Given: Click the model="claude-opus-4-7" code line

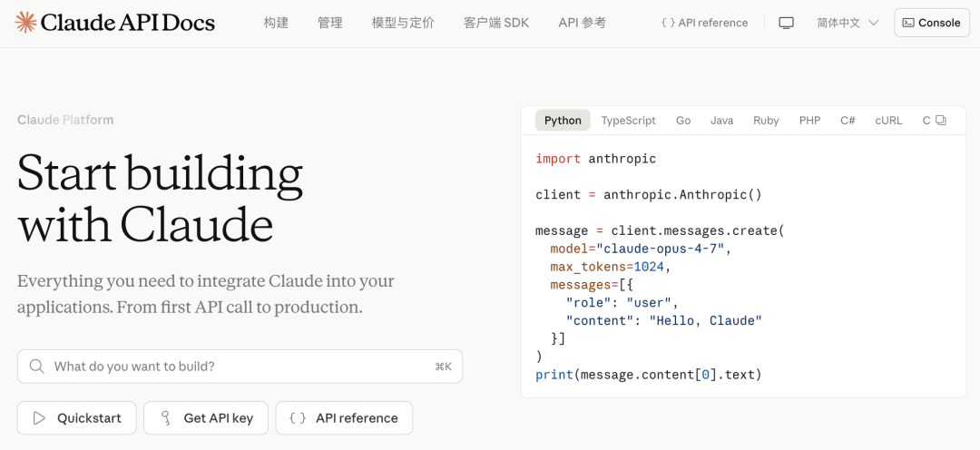Looking at the screenshot, I should (641, 249).
